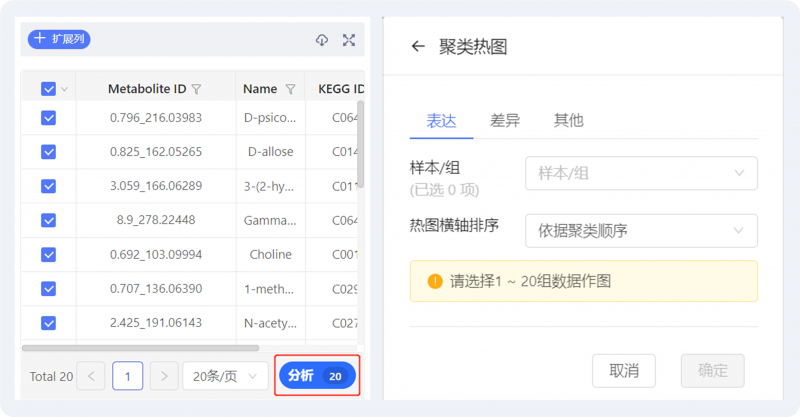
Task: Open the 20条/页 page size dropdown
Action: [x=225, y=376]
